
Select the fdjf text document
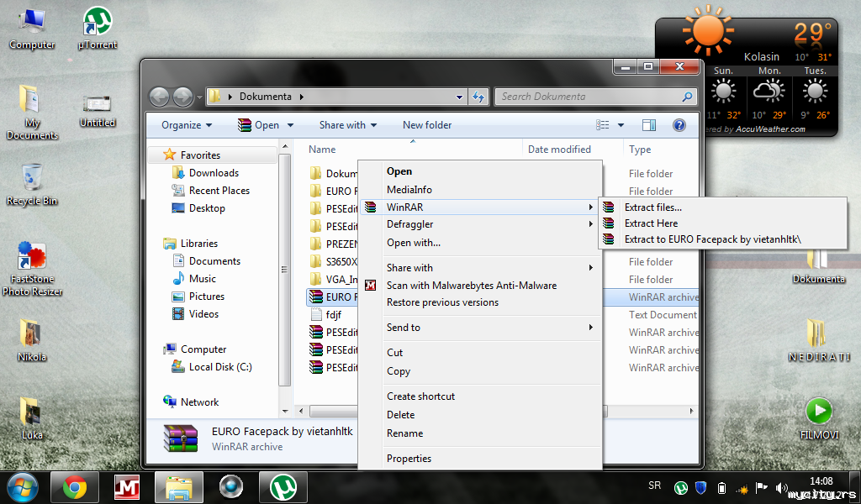click(x=333, y=315)
